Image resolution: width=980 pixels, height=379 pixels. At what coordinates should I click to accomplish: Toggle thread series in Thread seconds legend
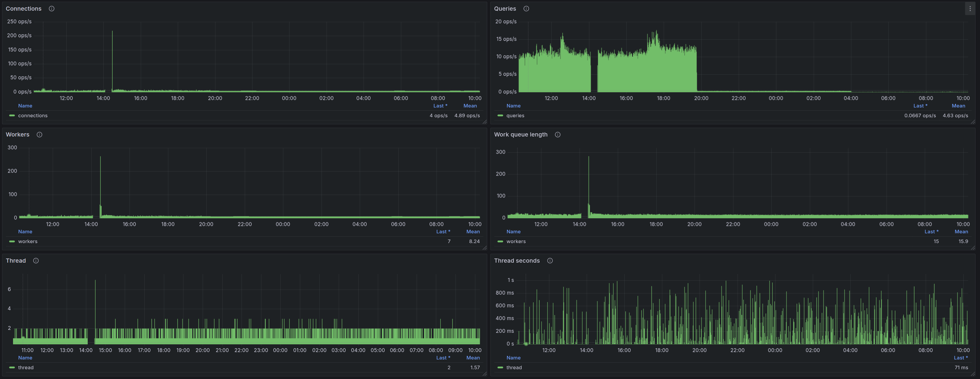pos(514,367)
